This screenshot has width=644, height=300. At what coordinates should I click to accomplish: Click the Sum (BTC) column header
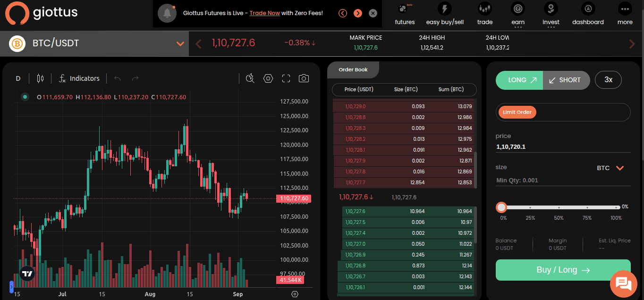(x=451, y=89)
